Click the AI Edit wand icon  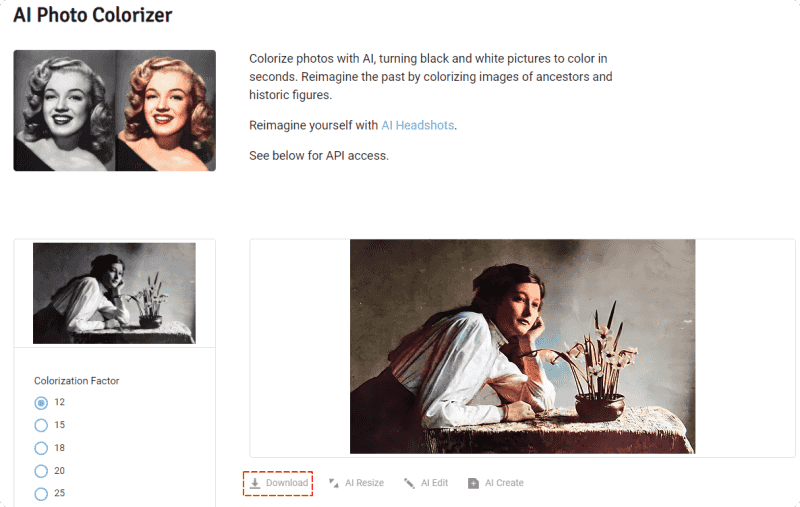point(409,483)
